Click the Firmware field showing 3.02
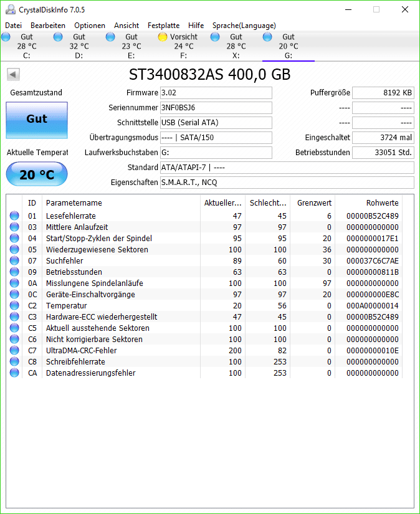Screen dimensions: 420x514 click(216, 93)
